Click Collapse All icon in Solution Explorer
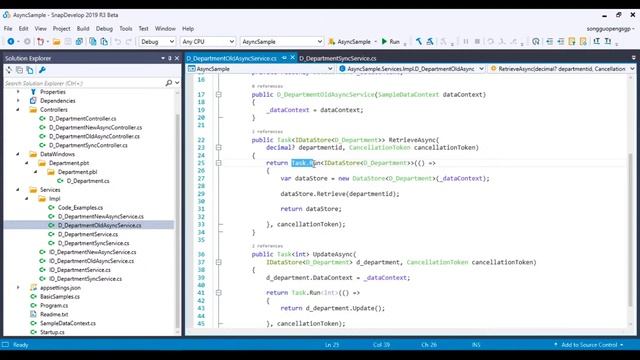640x360 pixels. click(x=19, y=70)
